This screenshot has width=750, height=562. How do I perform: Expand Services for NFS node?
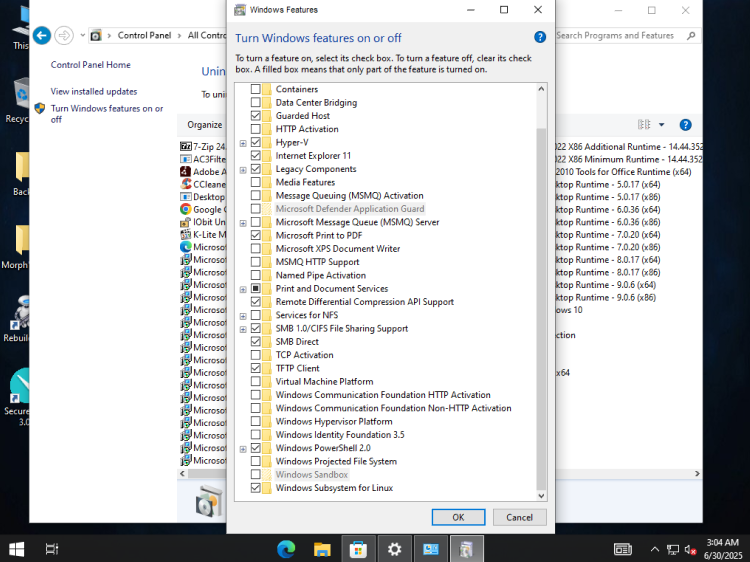point(243,316)
